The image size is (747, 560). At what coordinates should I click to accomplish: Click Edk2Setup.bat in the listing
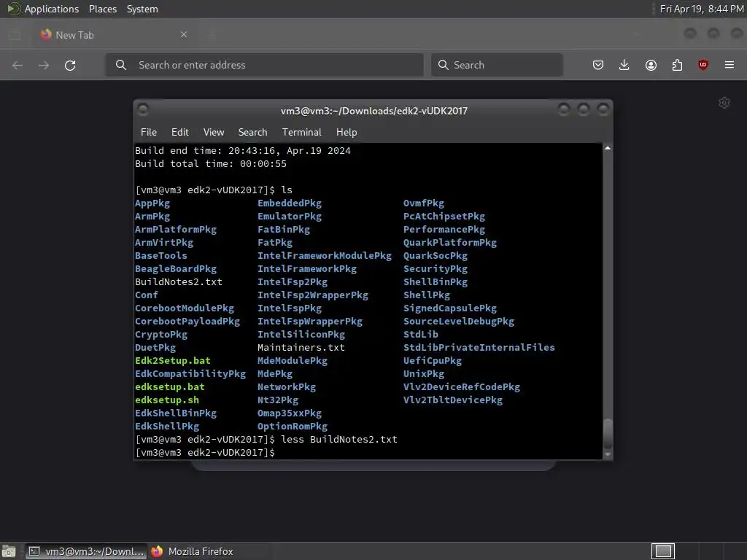click(172, 360)
